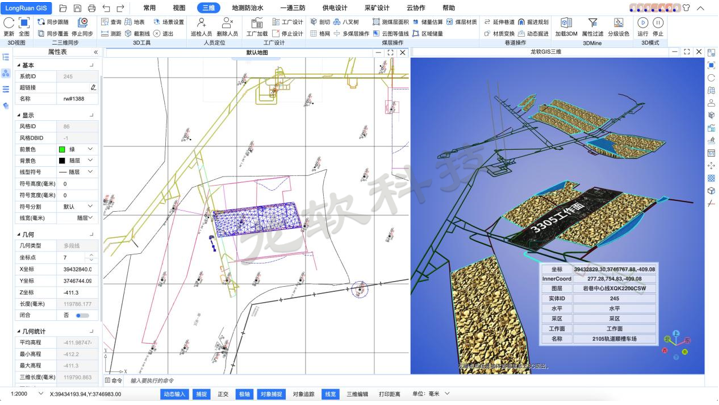Click the 属性过滤 attribute filter icon
719x405 pixels.
pyautogui.click(x=593, y=26)
